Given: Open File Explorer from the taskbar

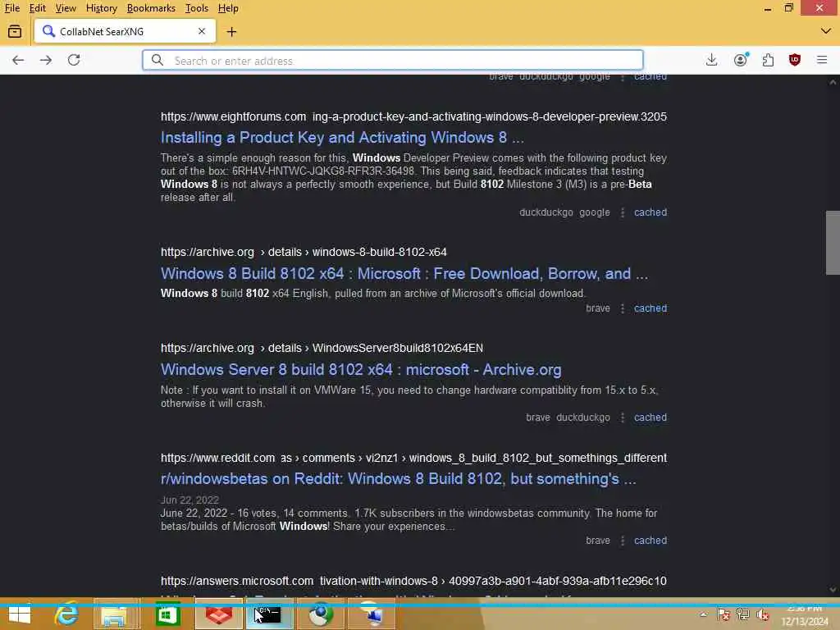Looking at the screenshot, I should (113, 615).
